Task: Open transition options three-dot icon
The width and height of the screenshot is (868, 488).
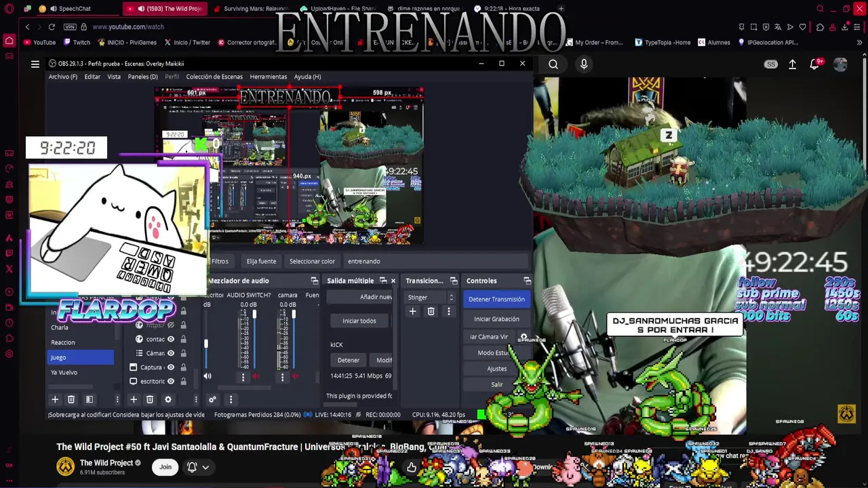Action: (x=448, y=311)
